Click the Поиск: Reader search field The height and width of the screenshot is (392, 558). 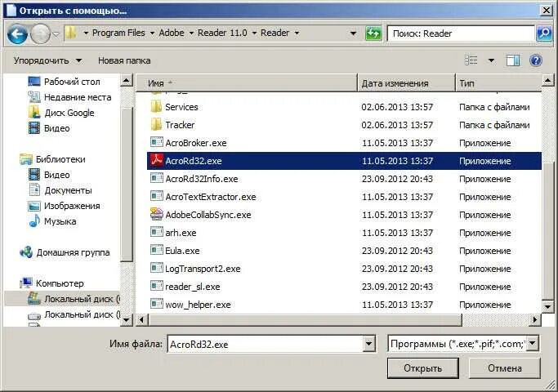coord(461,33)
